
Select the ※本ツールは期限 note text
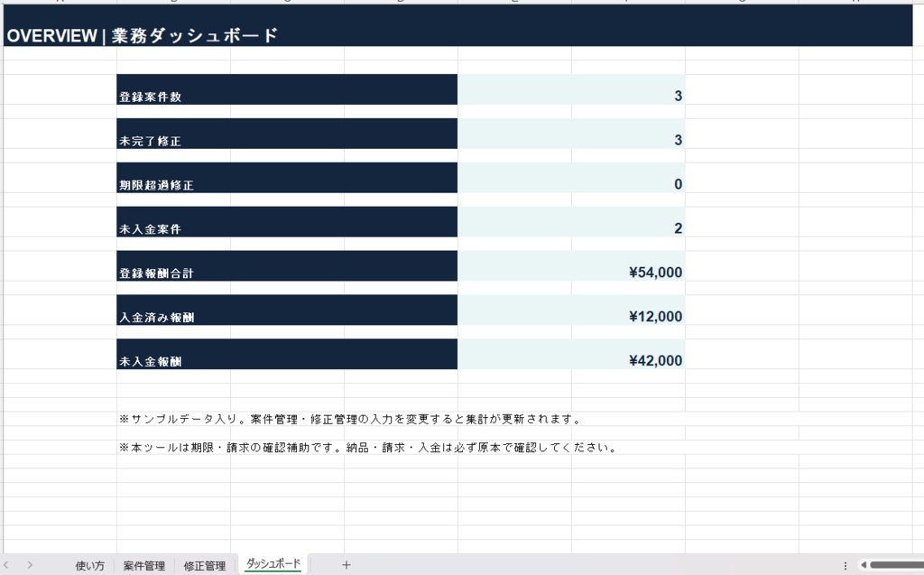[369, 448]
